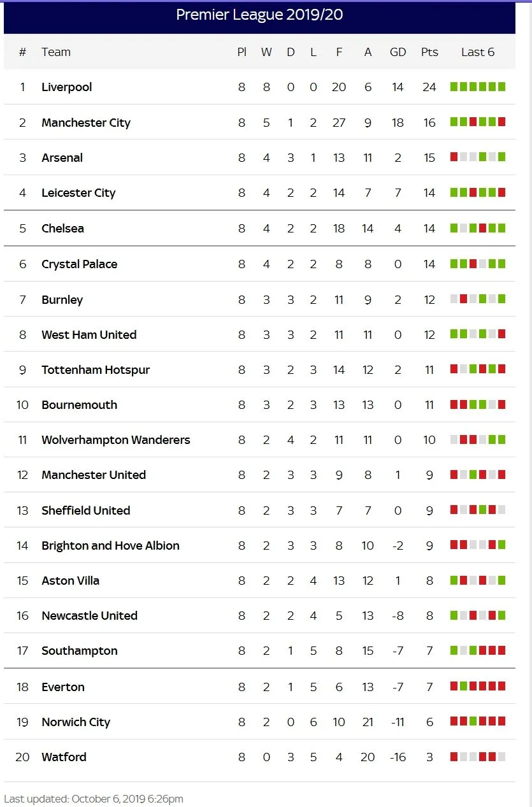Click the red form square in Burnley's row
The height and width of the screenshot is (807, 532).
point(464,299)
